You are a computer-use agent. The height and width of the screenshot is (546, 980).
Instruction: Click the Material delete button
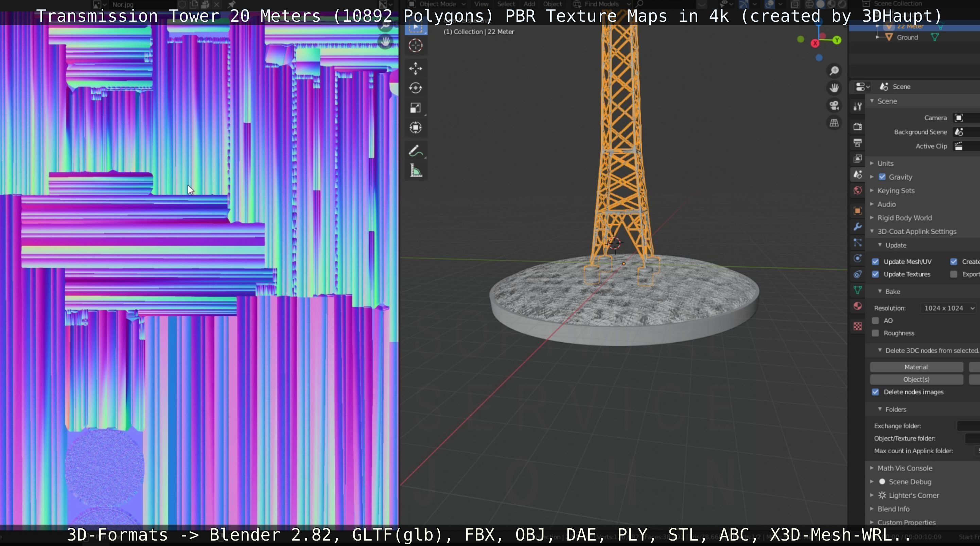pyautogui.click(x=916, y=367)
